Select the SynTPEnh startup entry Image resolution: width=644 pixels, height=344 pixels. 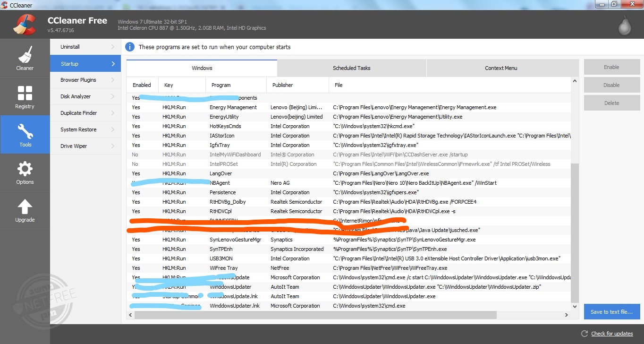(349, 249)
